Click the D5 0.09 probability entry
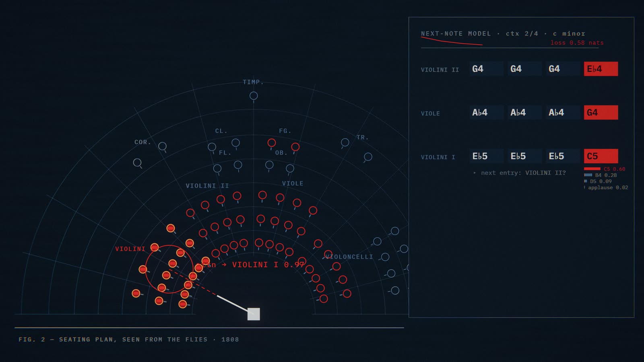The image size is (644, 362). click(x=598, y=181)
